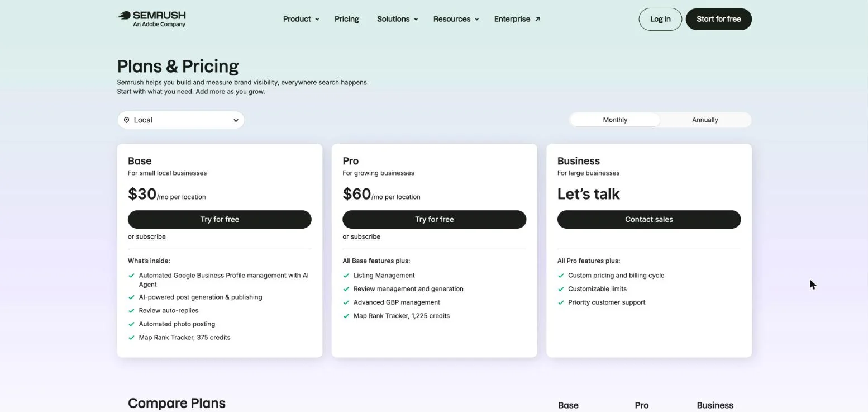Click "AI-powered post generation & publishing" text
The height and width of the screenshot is (412, 868).
(x=201, y=297)
